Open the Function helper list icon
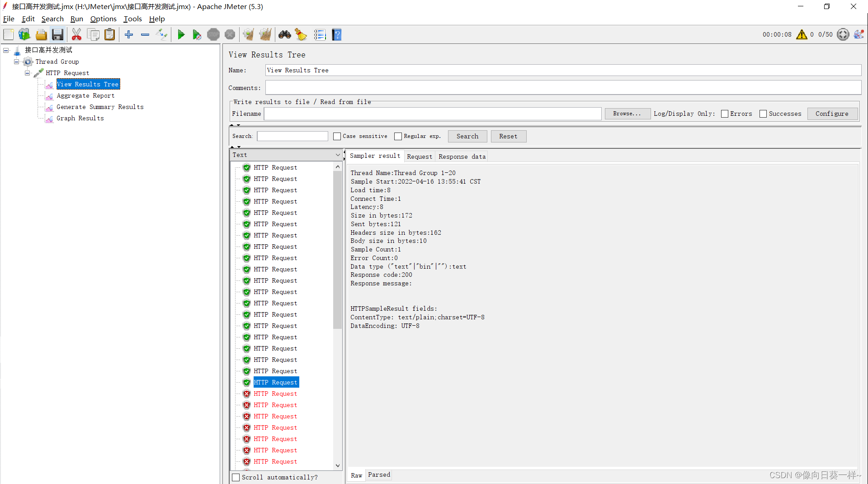Viewport: 868px width, 484px height. pos(320,35)
